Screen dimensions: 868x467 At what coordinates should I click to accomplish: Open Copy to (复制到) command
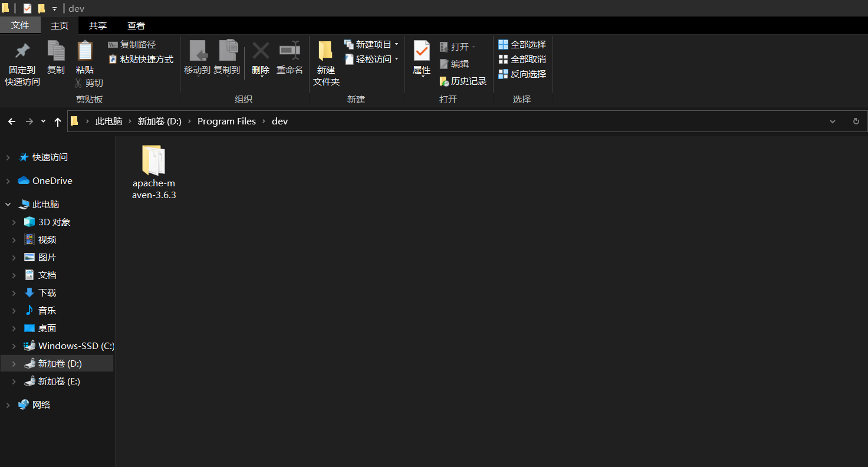227,58
